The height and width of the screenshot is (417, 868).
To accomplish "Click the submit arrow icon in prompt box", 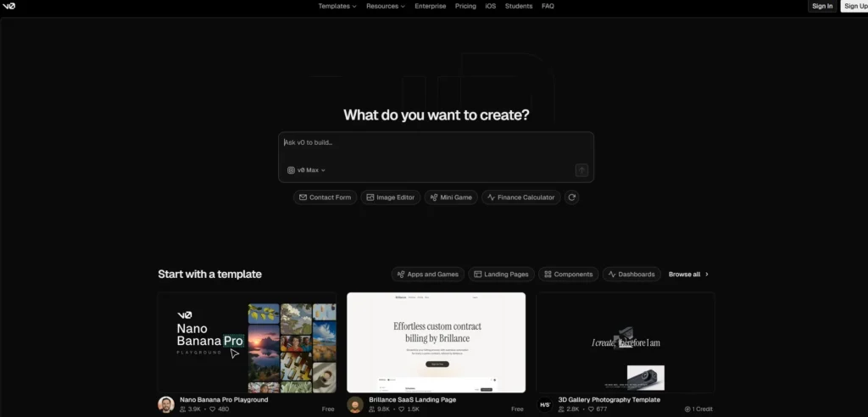I will (x=581, y=170).
